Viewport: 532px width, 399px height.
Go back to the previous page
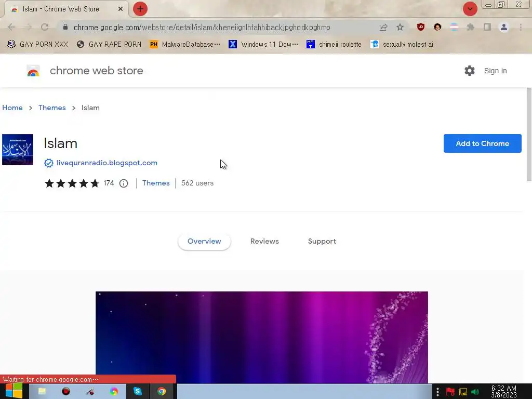pyautogui.click(x=11, y=27)
